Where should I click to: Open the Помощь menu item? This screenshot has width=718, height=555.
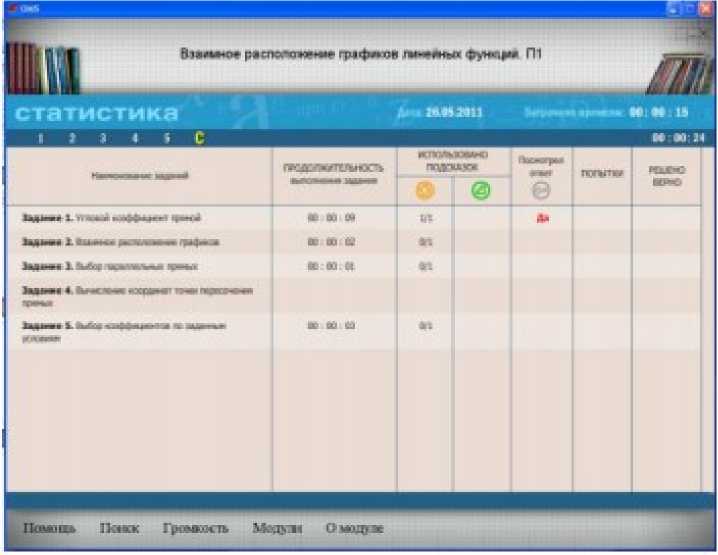click(49, 528)
